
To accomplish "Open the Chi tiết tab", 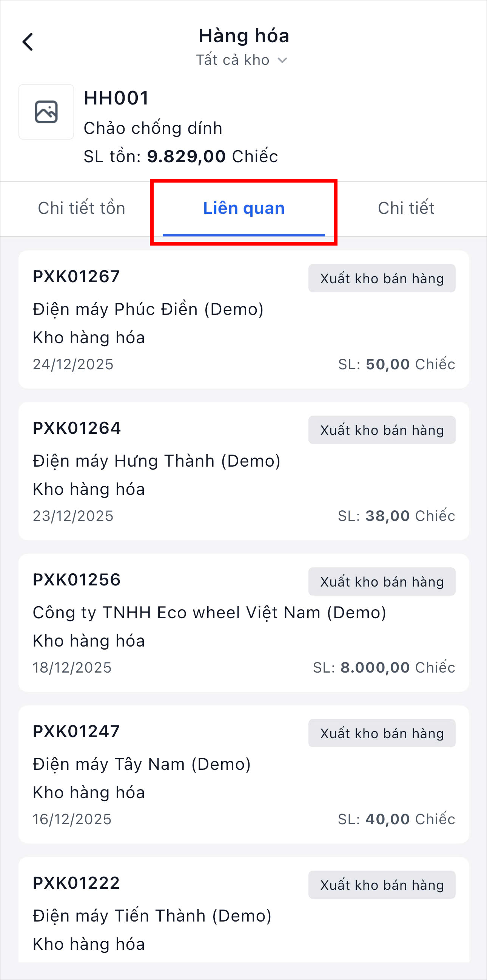I will point(406,208).
